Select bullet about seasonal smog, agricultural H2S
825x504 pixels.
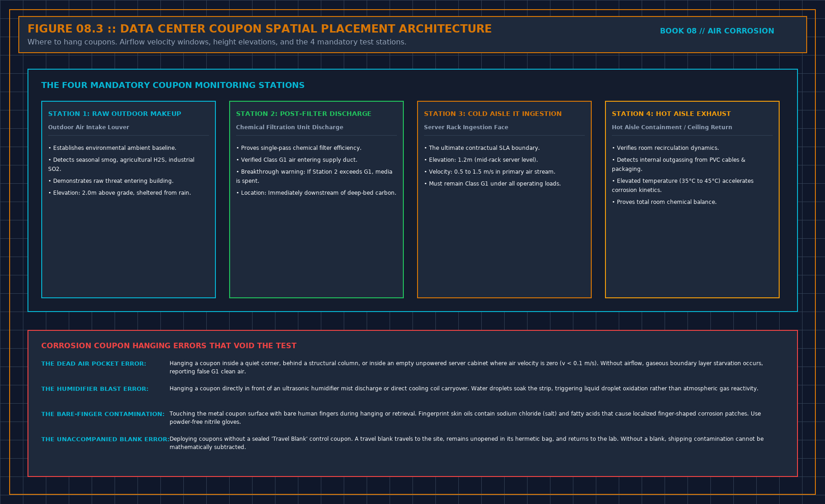coord(121,164)
